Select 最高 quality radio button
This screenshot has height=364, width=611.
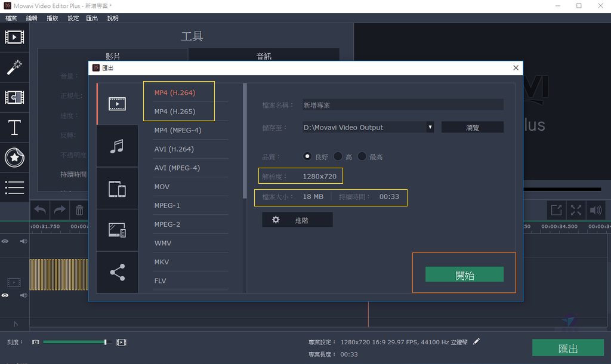(x=362, y=156)
